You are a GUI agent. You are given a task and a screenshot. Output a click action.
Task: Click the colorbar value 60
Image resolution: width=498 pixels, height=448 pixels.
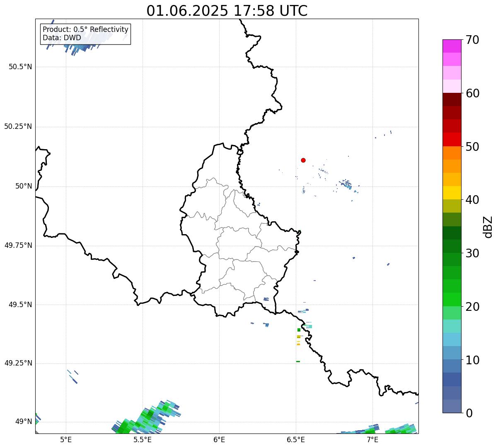point(472,93)
